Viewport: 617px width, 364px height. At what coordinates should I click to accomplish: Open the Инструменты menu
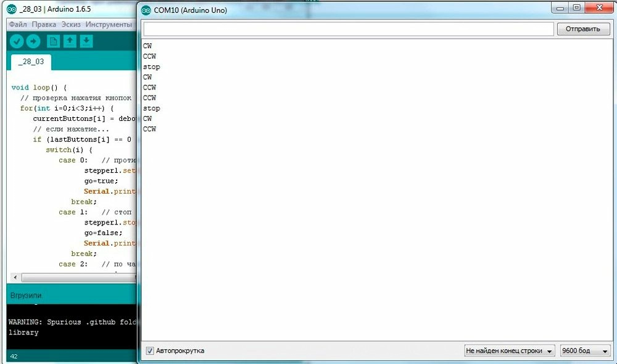click(x=109, y=25)
